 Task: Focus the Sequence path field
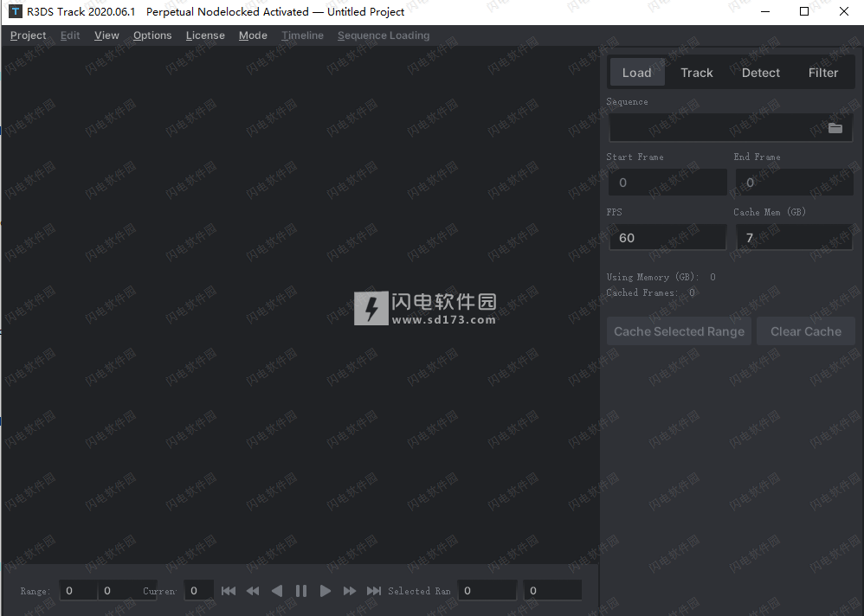[730, 128]
